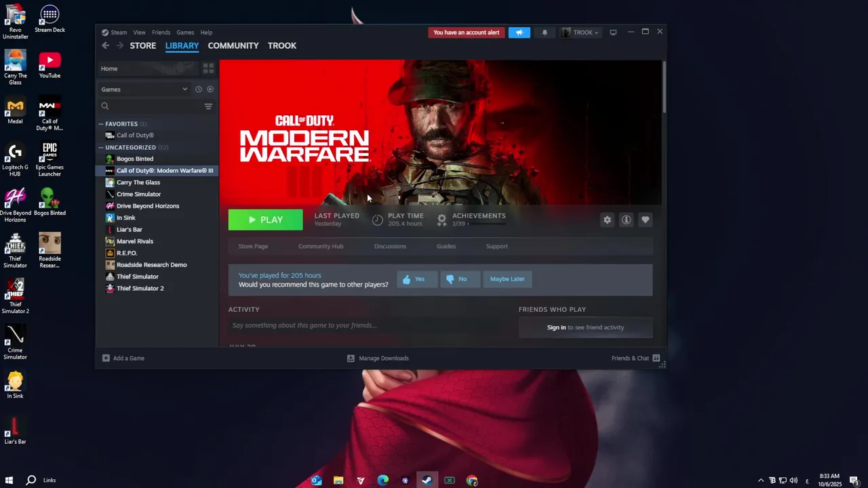
Task: Switch to the LIBRARY tab
Action: (182, 45)
